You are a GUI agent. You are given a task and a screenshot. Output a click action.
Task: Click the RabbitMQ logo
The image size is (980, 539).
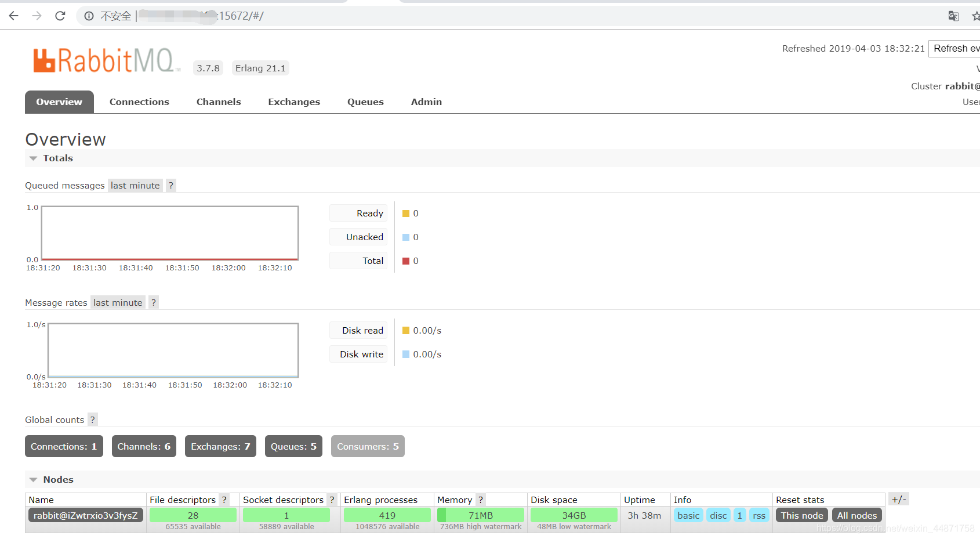tap(107, 60)
